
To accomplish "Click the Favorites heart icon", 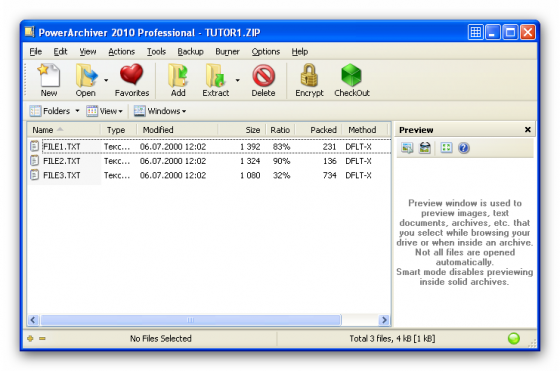I will tap(131, 75).
